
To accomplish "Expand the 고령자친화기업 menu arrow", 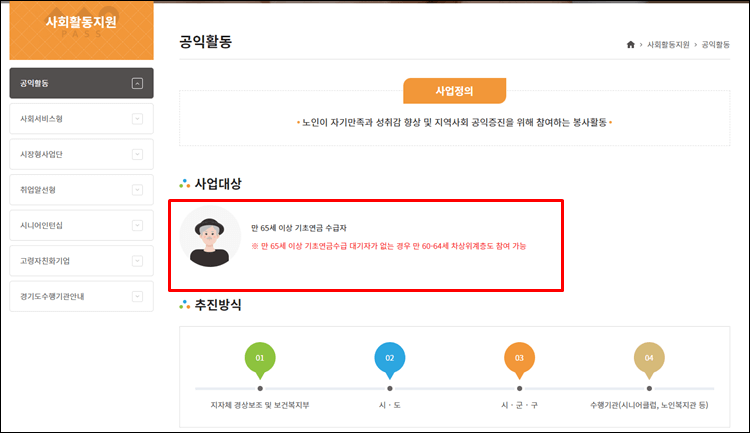I will click(137, 261).
